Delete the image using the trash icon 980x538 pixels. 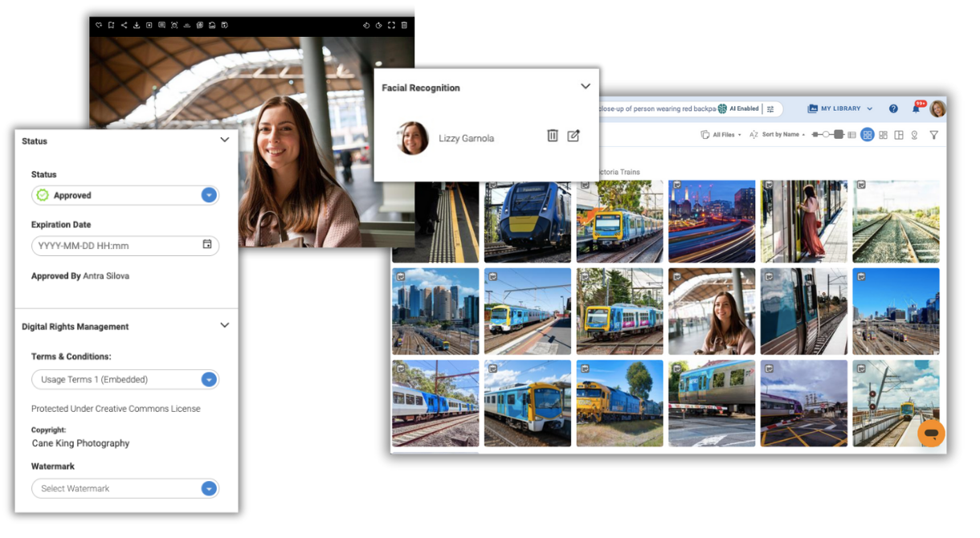(404, 25)
